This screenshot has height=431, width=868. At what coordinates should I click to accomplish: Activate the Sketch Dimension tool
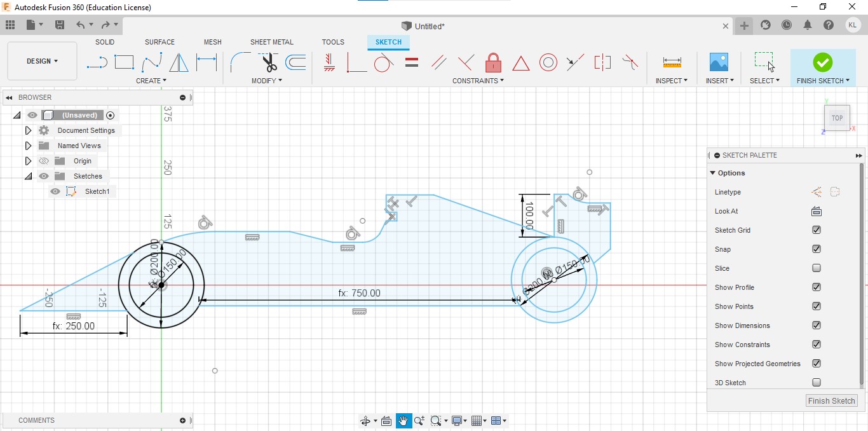point(207,62)
